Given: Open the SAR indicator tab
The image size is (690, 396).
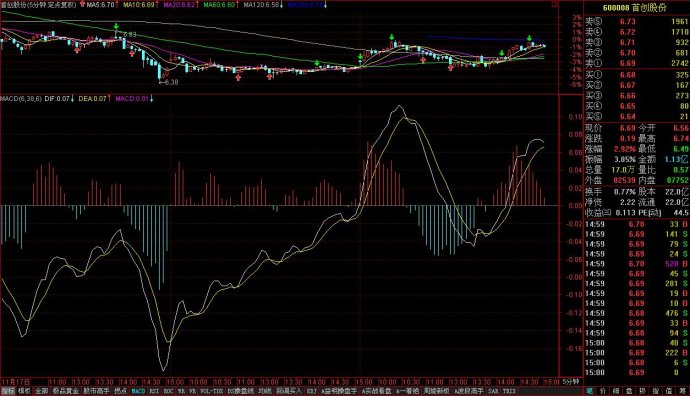Looking at the screenshot, I should pos(493,391).
